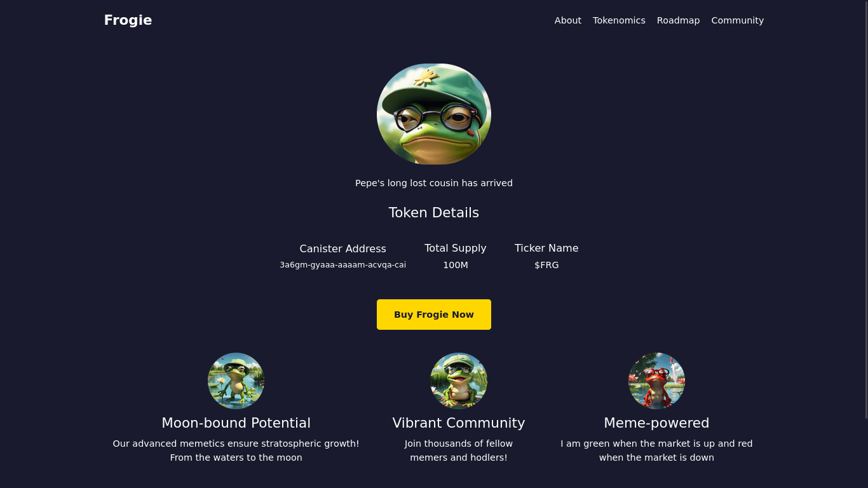Image resolution: width=868 pixels, height=488 pixels.
Task: Click the Vibrant Community frog icon
Action: 459,381
